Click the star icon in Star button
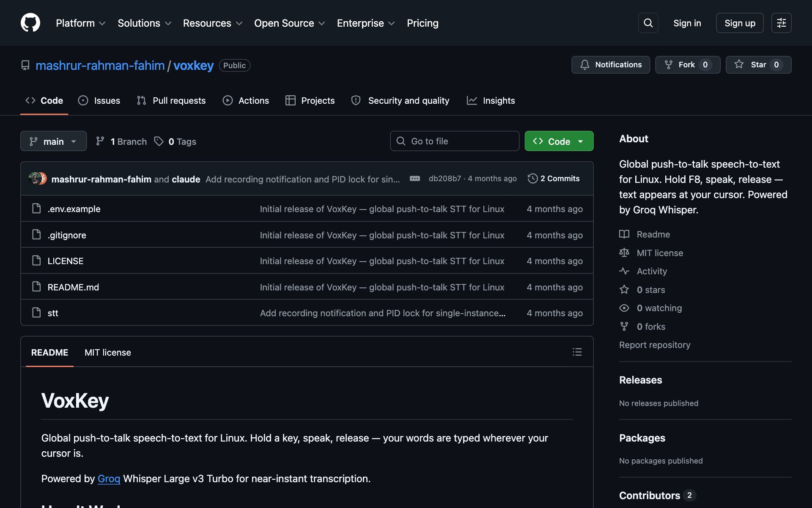The height and width of the screenshot is (508, 812). pyautogui.click(x=739, y=64)
